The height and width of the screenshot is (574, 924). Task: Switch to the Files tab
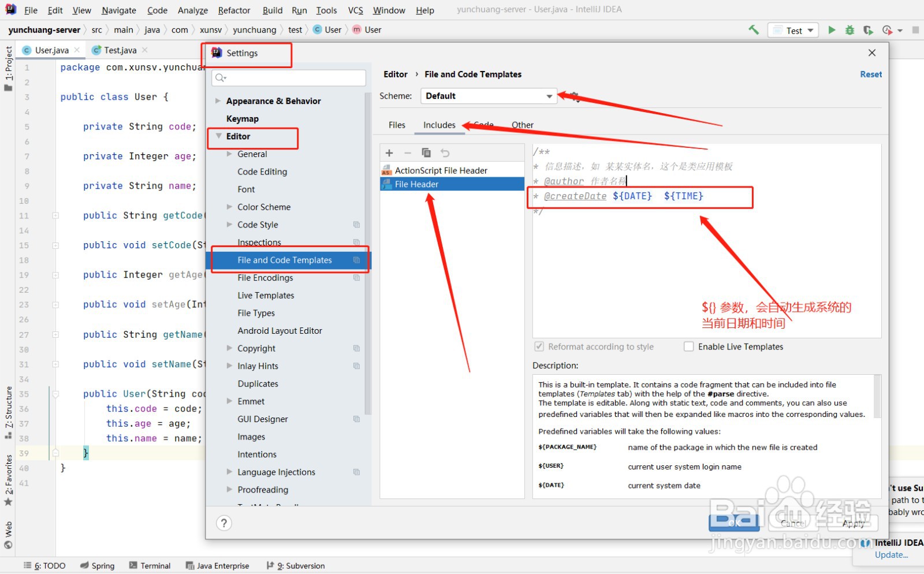397,125
